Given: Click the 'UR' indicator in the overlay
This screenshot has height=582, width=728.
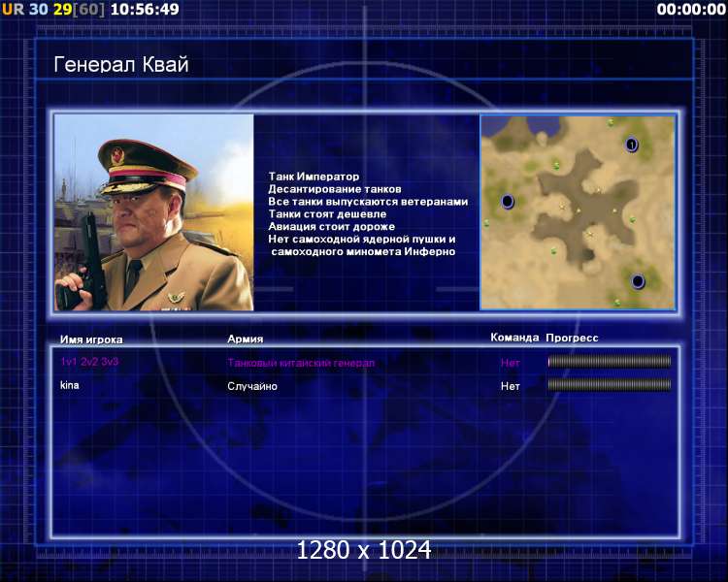Looking at the screenshot, I should coord(13,9).
